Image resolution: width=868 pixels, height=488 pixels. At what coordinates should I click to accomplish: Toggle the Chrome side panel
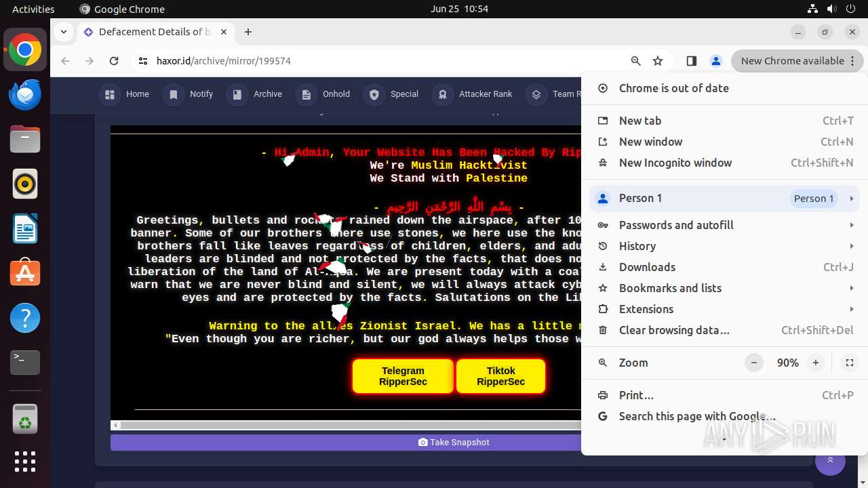(x=692, y=61)
